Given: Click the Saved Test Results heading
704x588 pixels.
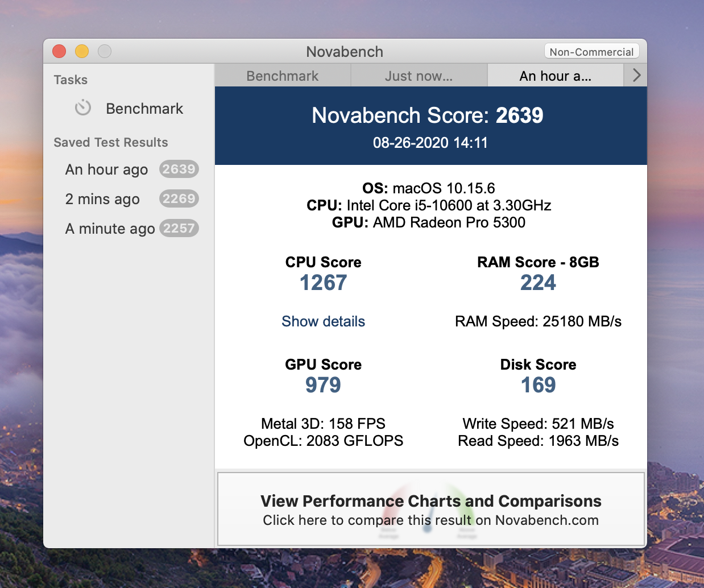Looking at the screenshot, I should click(x=111, y=142).
